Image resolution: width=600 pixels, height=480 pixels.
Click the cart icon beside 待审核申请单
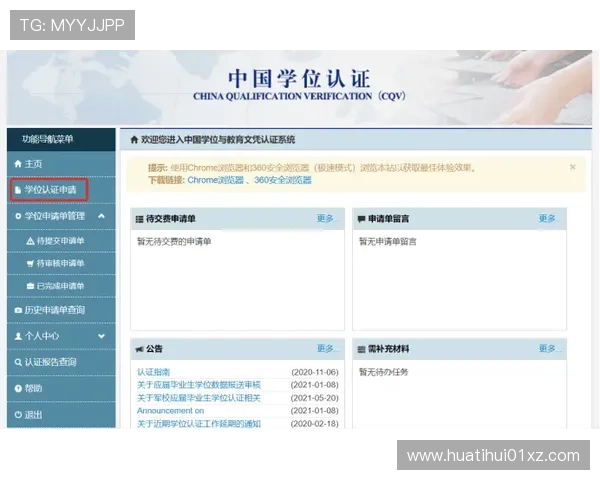click(x=30, y=263)
